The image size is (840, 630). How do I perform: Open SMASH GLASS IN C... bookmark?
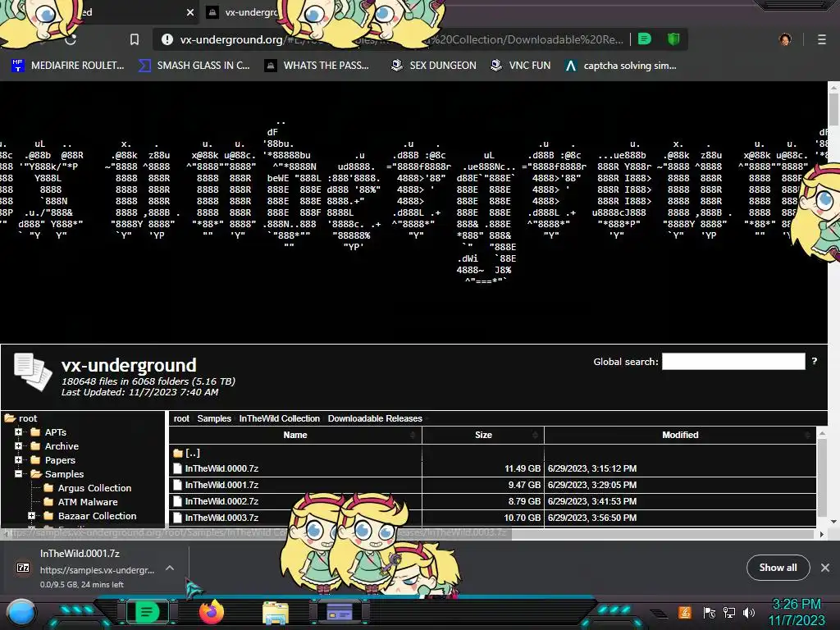tap(194, 66)
